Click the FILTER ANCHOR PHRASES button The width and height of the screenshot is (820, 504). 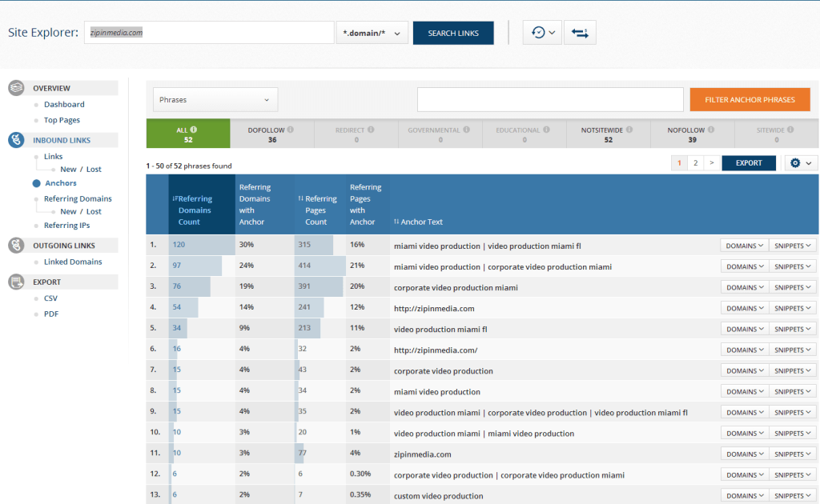pos(750,100)
